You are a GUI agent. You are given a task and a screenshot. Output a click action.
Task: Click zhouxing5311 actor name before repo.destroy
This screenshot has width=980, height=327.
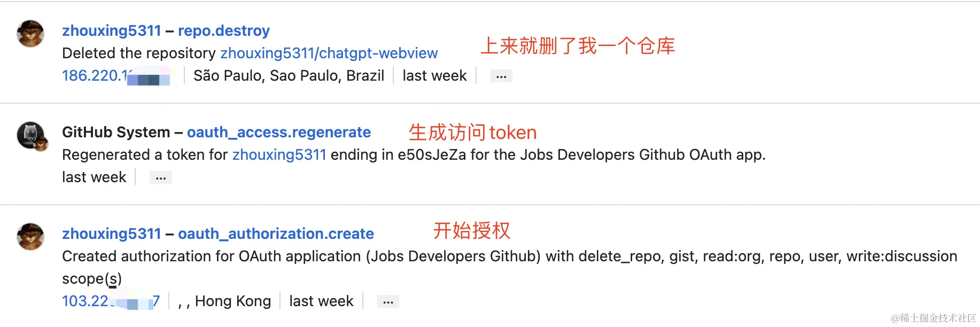[112, 31]
